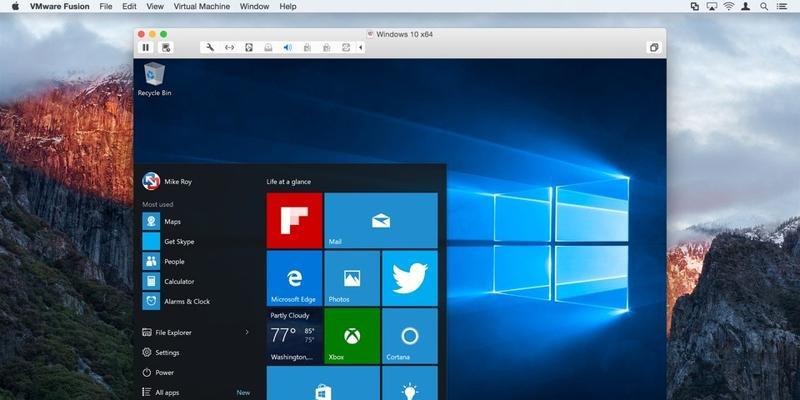Click the Windows 10 x64 window title
The width and height of the screenshot is (800, 400).
[405, 34]
